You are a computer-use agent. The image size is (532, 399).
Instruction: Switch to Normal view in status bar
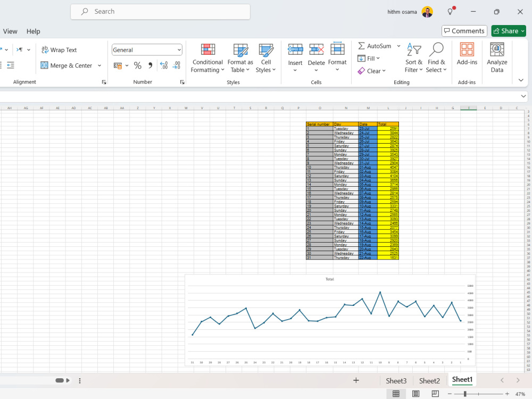pos(396,394)
